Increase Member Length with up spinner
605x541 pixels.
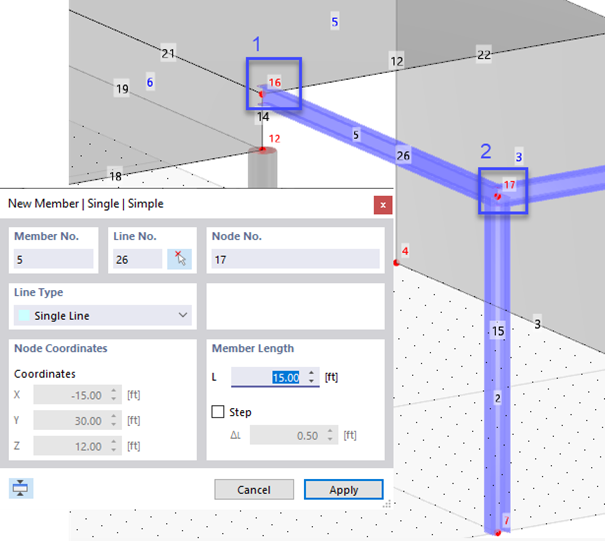click(x=311, y=373)
